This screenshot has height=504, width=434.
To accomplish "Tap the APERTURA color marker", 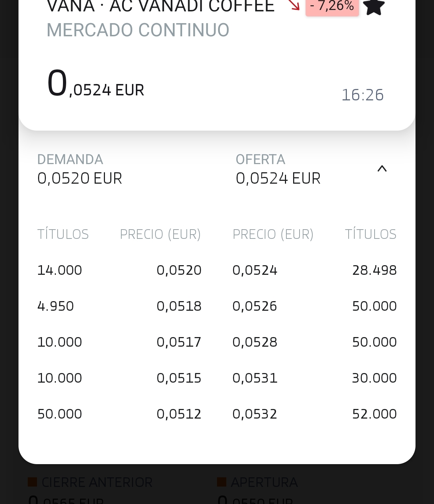I will pos(222,482).
